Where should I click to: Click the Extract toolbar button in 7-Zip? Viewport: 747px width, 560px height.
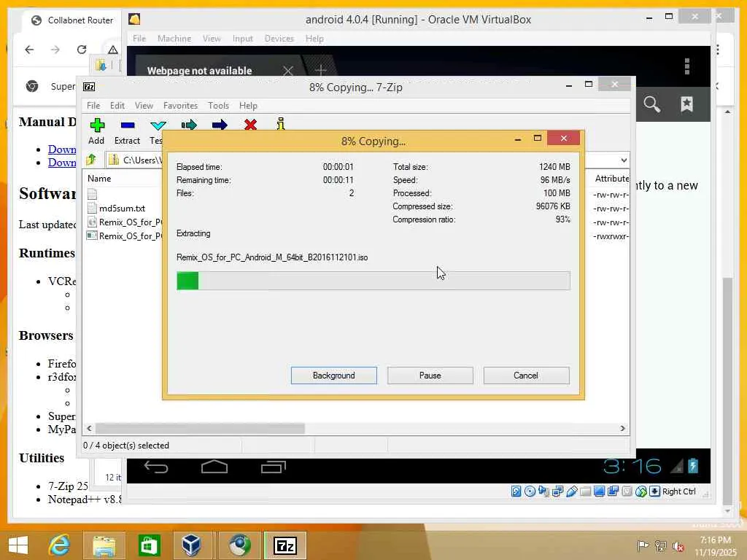tap(127, 131)
